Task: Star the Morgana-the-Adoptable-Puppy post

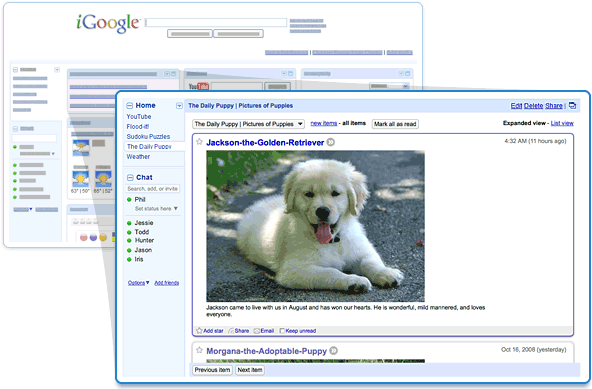Action: [199, 350]
